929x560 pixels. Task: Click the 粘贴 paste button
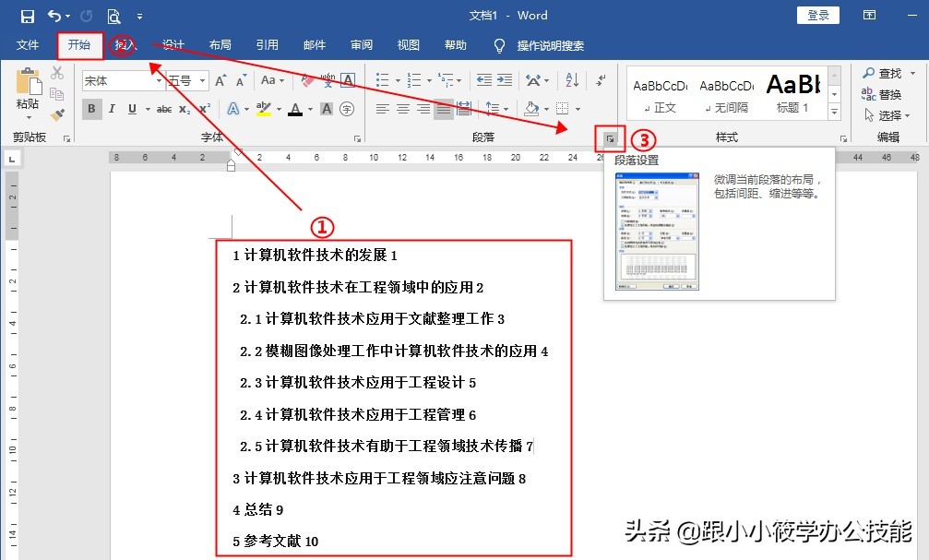point(26,89)
